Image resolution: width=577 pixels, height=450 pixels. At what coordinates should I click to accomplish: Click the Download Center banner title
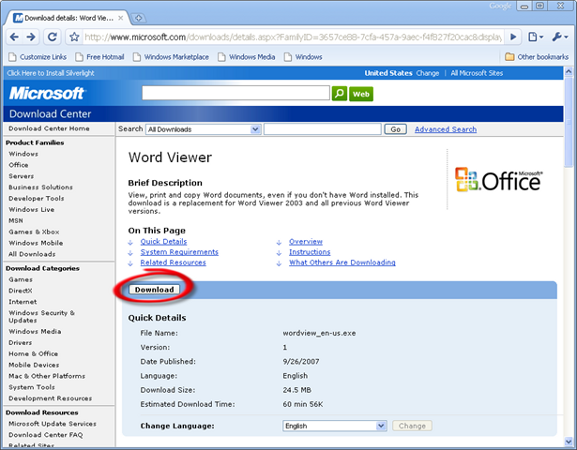[50, 114]
